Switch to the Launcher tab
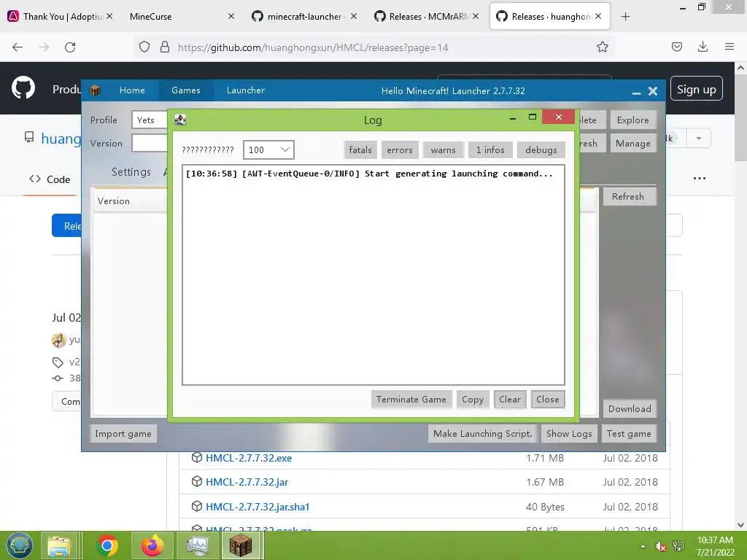The image size is (747, 560). [x=246, y=90]
